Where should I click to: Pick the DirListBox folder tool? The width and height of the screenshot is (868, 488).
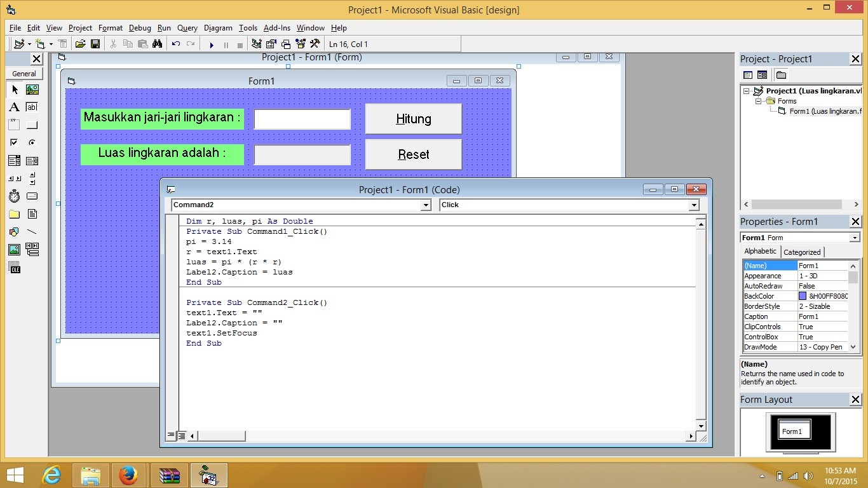15,214
